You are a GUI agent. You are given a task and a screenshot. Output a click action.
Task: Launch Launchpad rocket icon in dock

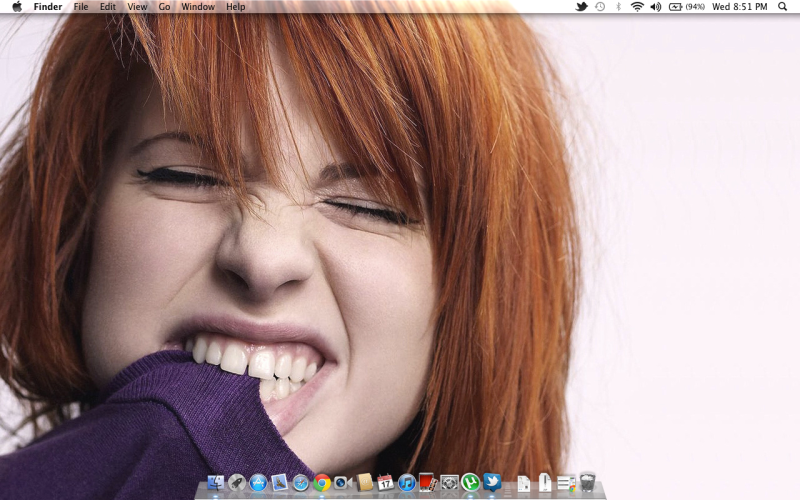(237, 483)
